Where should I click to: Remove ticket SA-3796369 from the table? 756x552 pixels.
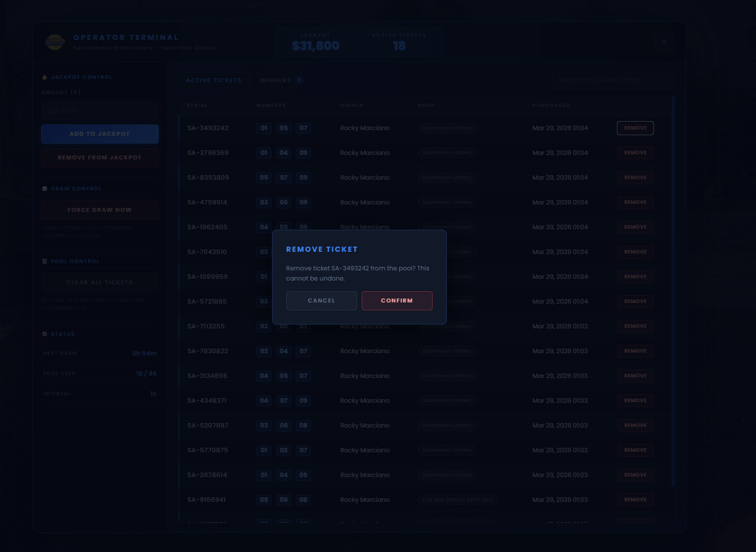[635, 153]
